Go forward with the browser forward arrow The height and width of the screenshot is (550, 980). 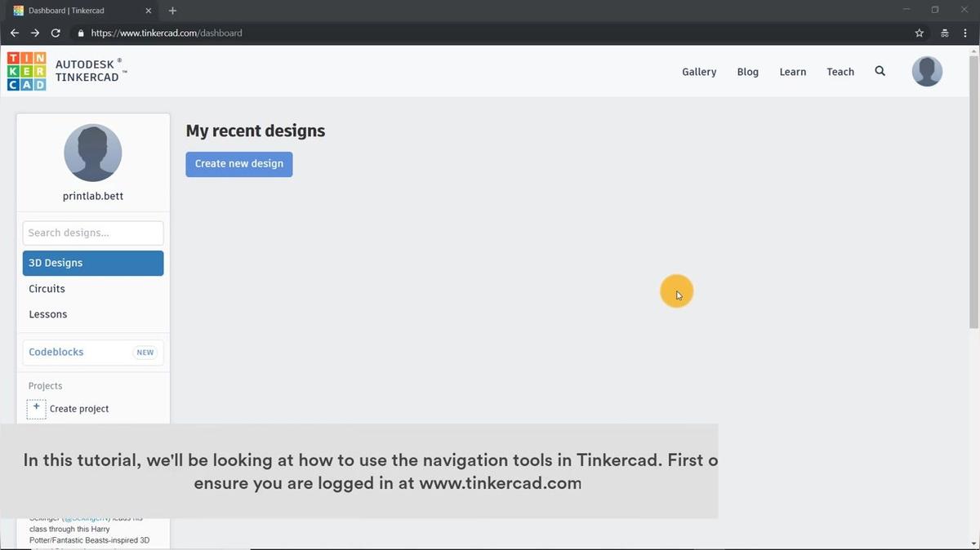pyautogui.click(x=35, y=33)
